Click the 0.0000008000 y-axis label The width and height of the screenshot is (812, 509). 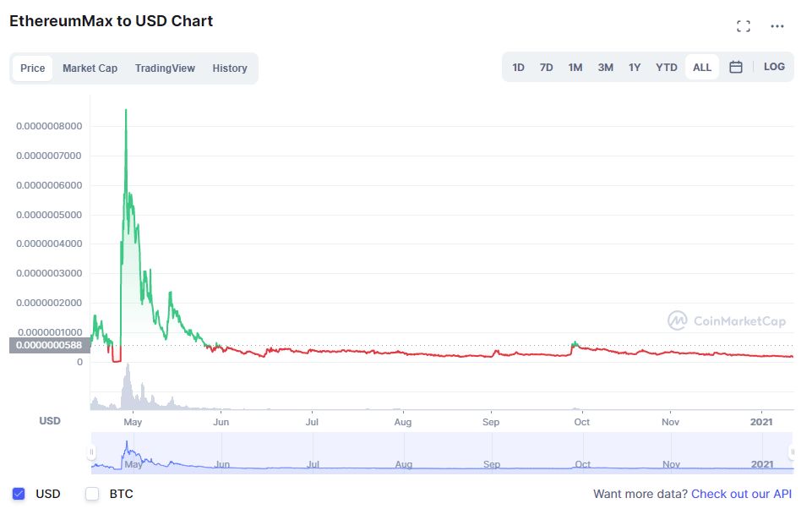[x=49, y=126]
